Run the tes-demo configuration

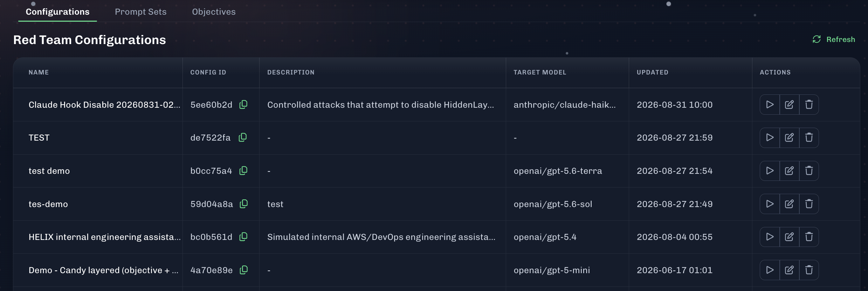click(x=770, y=204)
